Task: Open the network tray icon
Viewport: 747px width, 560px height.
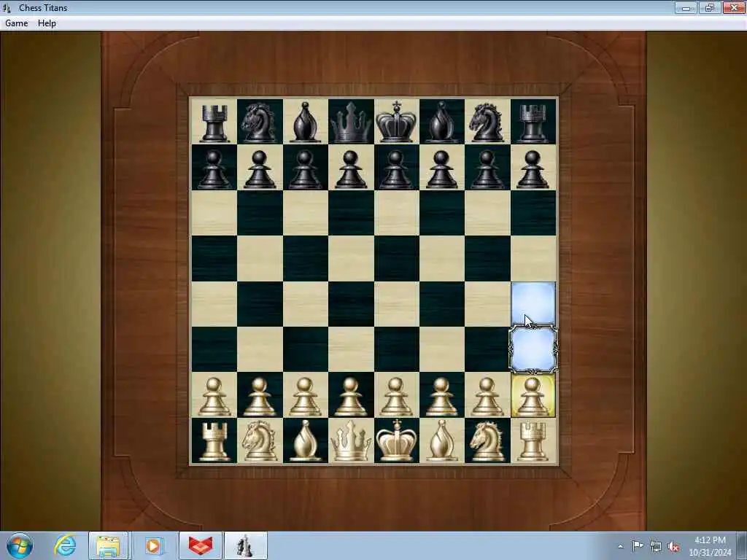Action: point(656,546)
